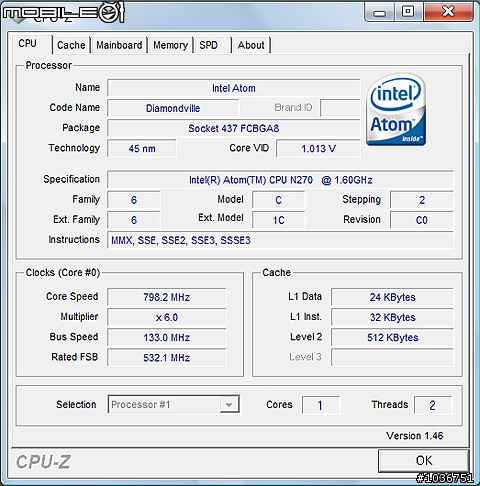Click the empty Level 3 cache field
The height and width of the screenshot is (486, 480).
[392, 358]
